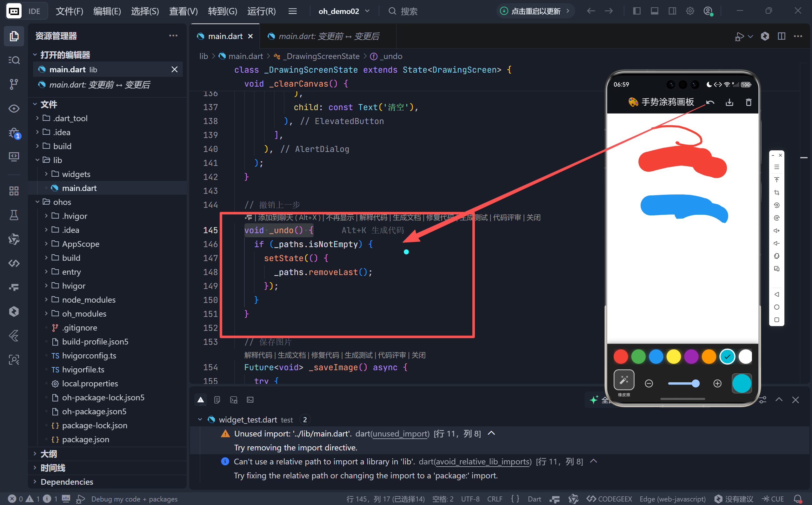Toggle the primary sidebar layout button
The height and width of the screenshot is (505, 812).
click(x=636, y=11)
